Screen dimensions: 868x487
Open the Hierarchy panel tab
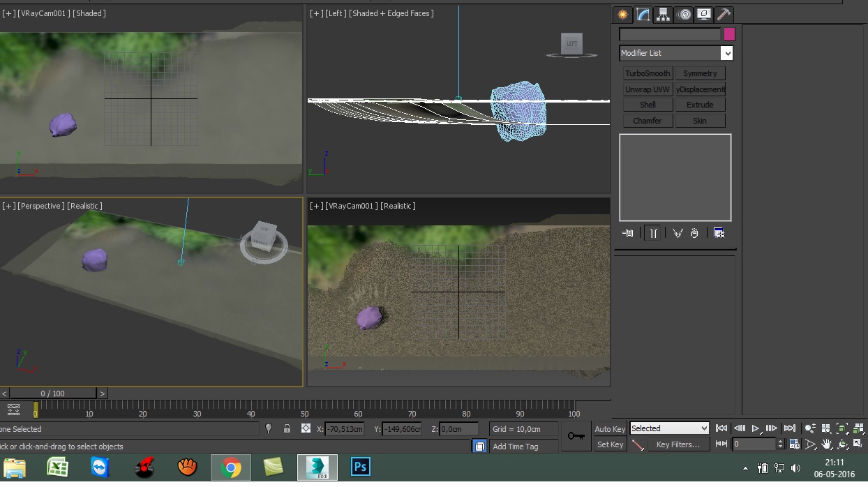(664, 14)
